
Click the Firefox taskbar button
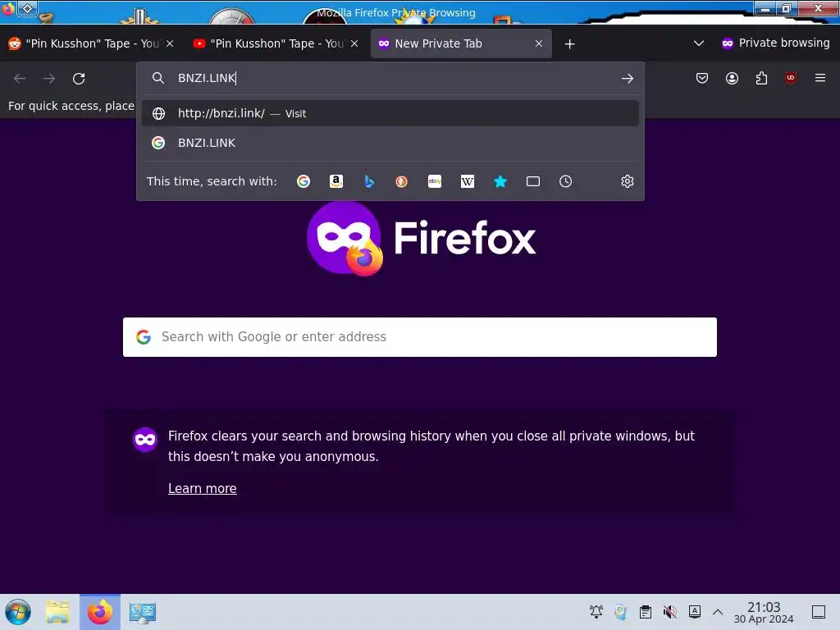click(100, 612)
